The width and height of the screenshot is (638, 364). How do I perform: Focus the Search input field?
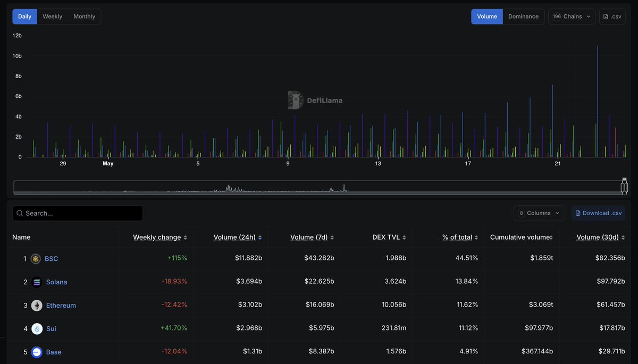coord(78,213)
